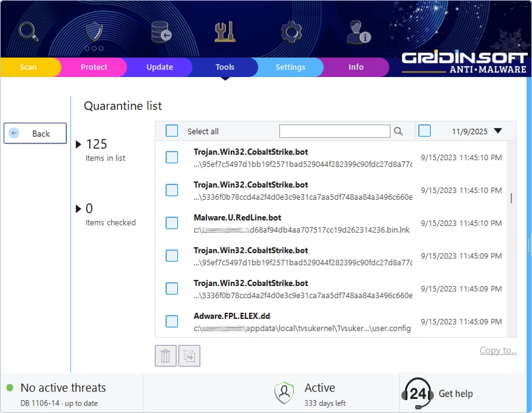Toggle the date filter checkbox

pyautogui.click(x=425, y=131)
